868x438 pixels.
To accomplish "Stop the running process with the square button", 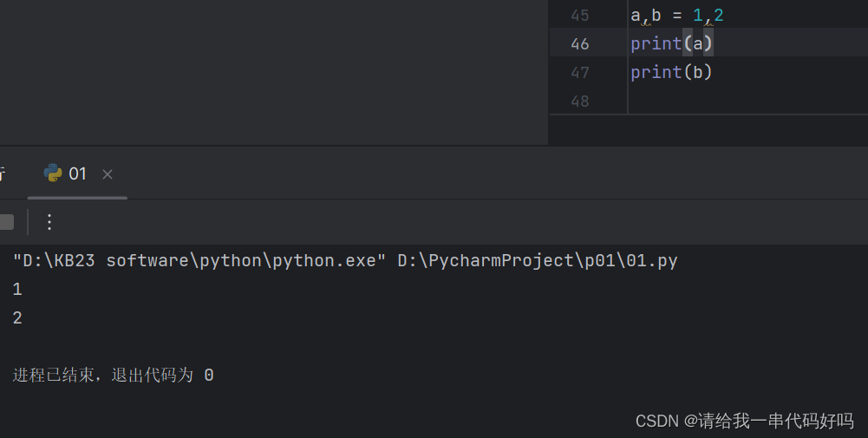I will [6, 222].
